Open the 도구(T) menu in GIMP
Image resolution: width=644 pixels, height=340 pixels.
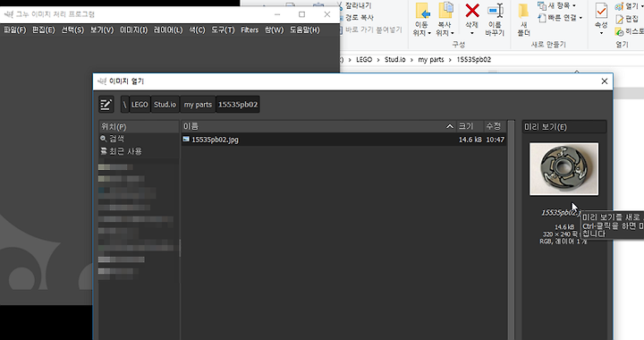coord(223,30)
